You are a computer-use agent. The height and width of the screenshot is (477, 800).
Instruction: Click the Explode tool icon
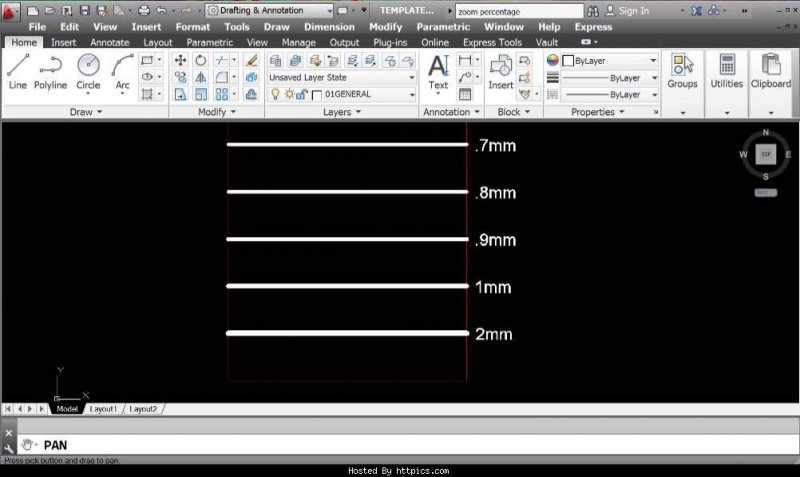(x=251, y=77)
